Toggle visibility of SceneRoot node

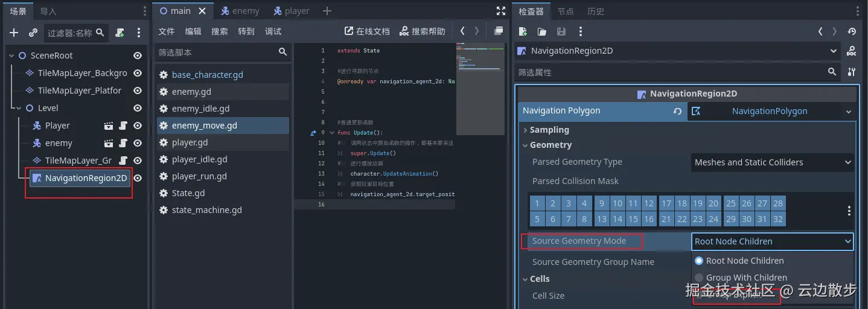point(138,56)
